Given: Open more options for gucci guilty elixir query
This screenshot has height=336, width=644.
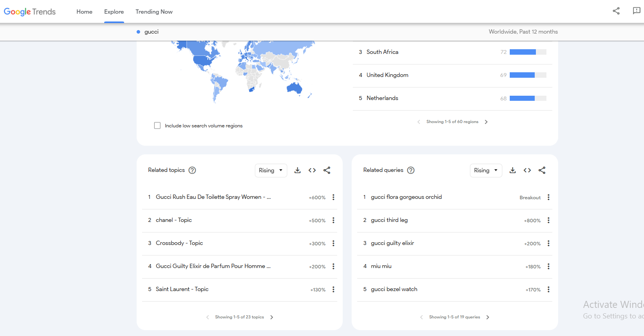Looking at the screenshot, I should coord(548,243).
